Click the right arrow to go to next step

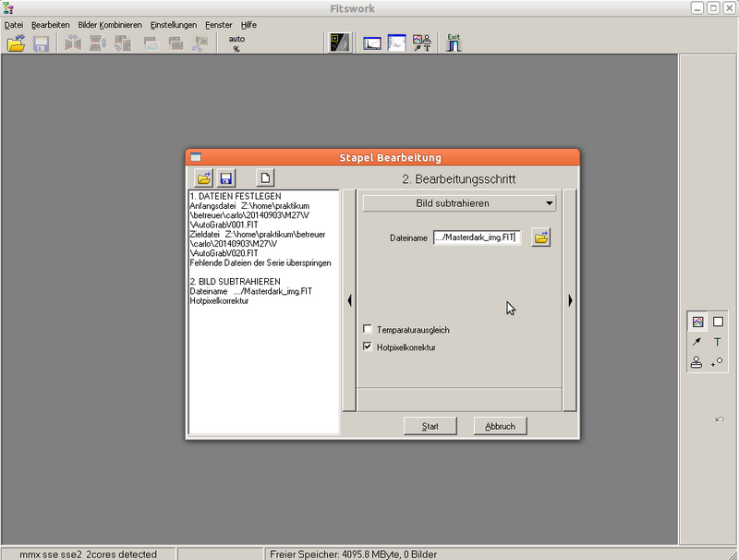pyautogui.click(x=570, y=299)
